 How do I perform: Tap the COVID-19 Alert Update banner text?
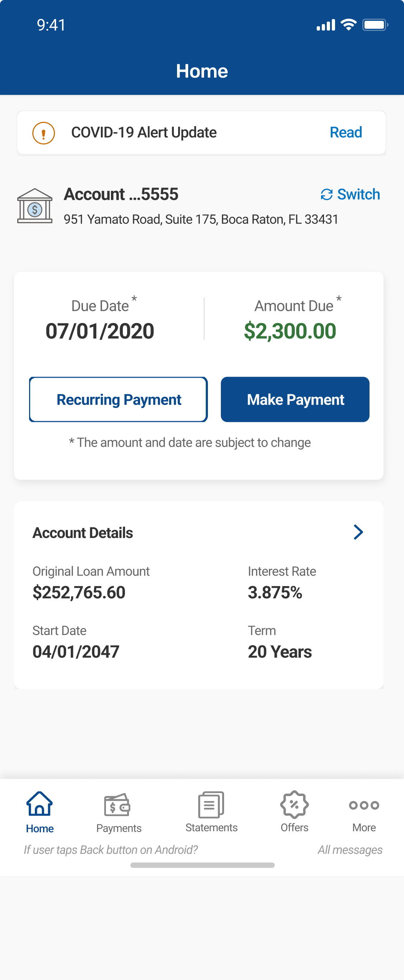[144, 132]
